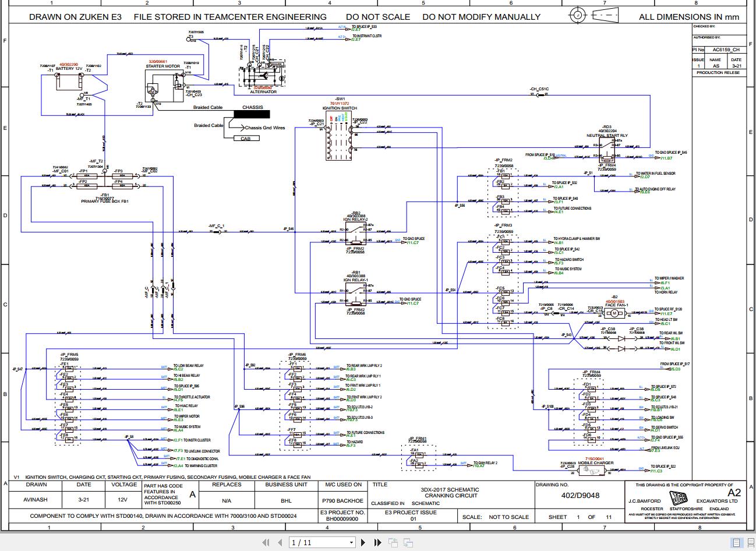The image size is (756, 551).
Task: Click the 'Chassis Gnd Wires' label
Action: pos(265,128)
